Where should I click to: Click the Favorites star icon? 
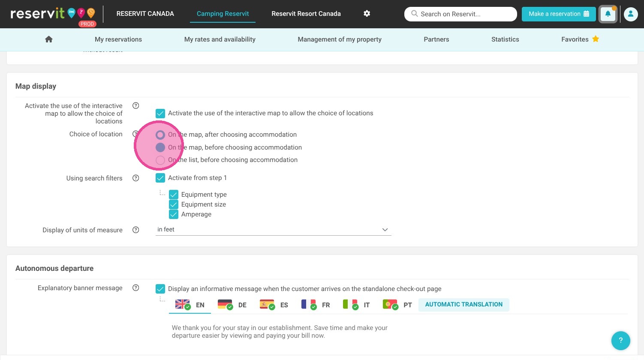596,39
